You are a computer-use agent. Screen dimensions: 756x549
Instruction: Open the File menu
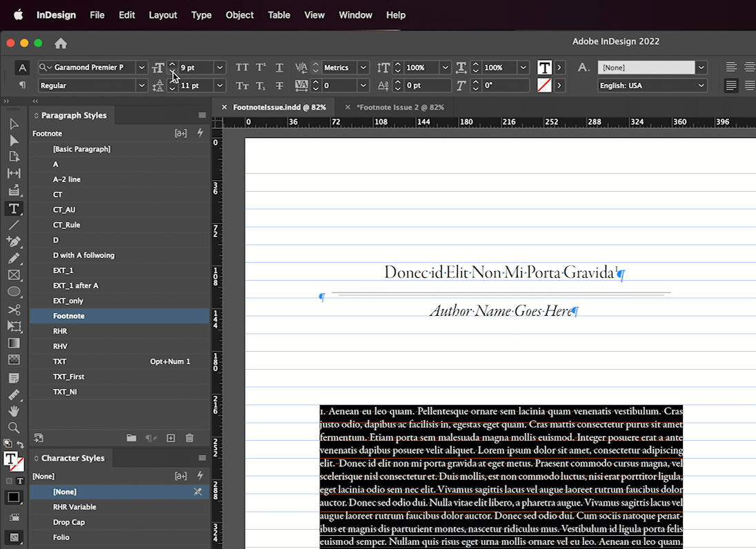(x=97, y=15)
